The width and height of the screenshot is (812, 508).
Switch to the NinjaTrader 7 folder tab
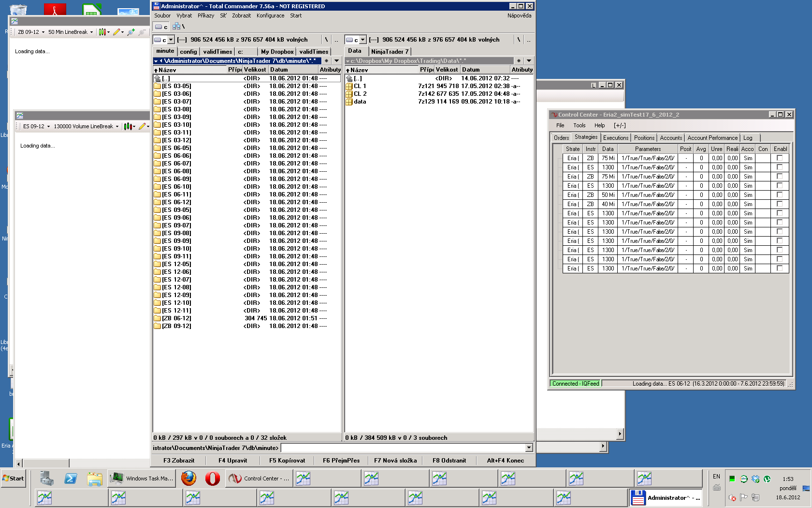390,52
